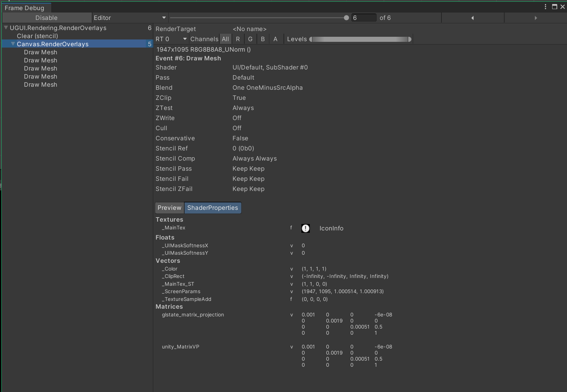
Task: Show only the red channel
Action: 238,39
